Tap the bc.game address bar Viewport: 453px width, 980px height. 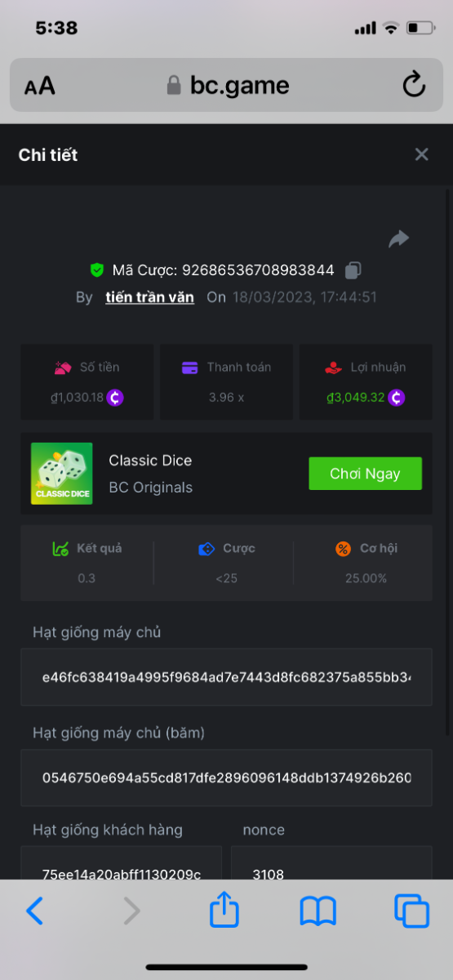coord(226,85)
